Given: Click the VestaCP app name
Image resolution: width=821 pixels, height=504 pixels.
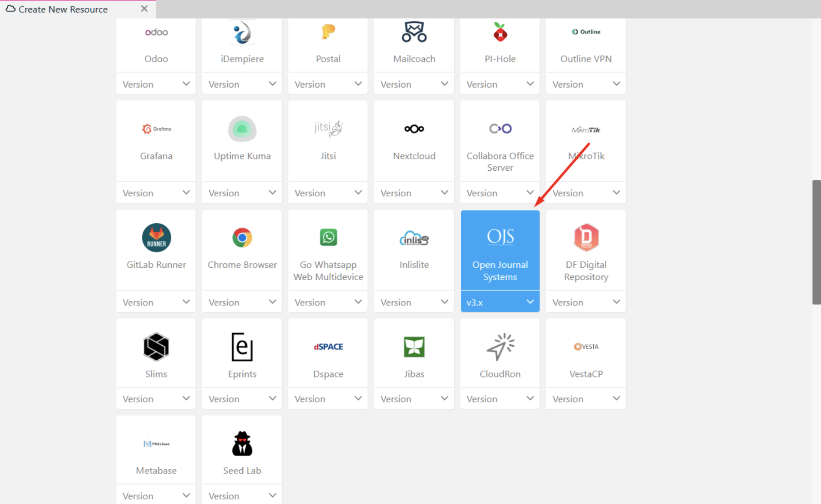Looking at the screenshot, I should 586,374.
